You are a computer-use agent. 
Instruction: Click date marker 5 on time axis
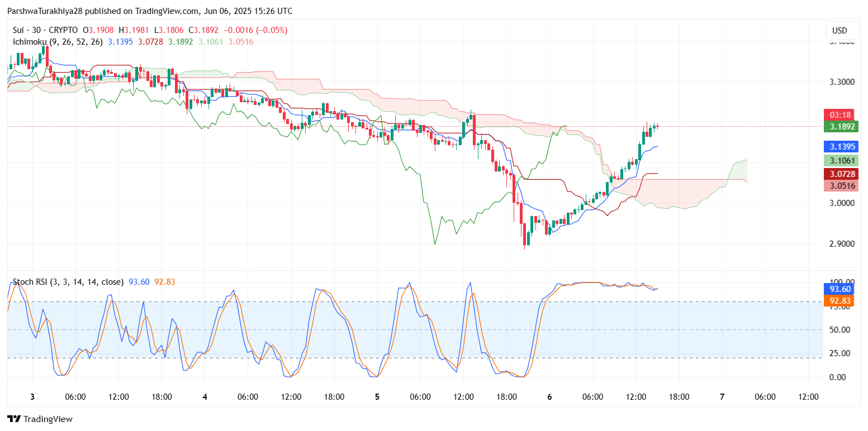coord(377,397)
